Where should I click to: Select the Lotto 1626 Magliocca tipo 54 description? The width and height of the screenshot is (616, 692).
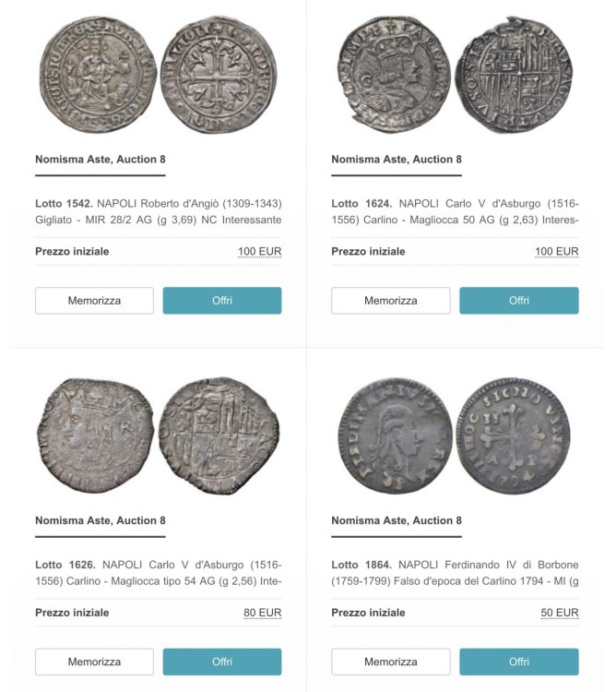point(159,572)
